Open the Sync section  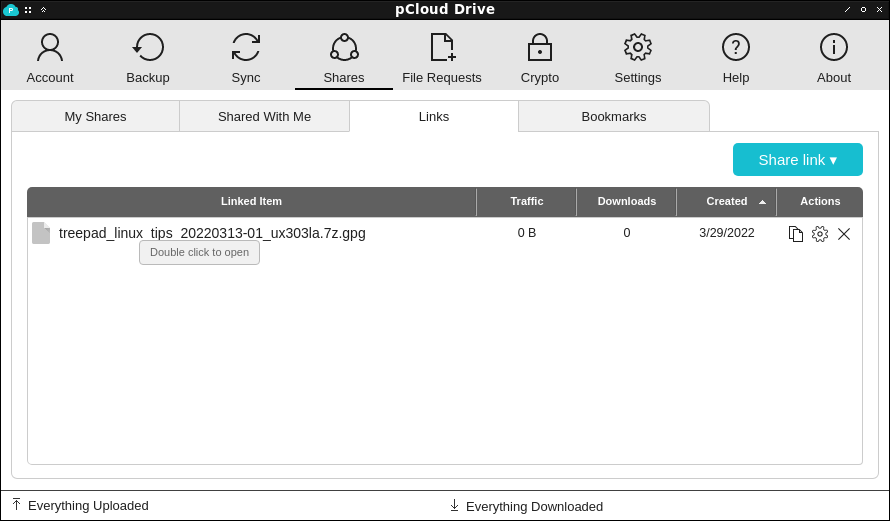[246, 58]
